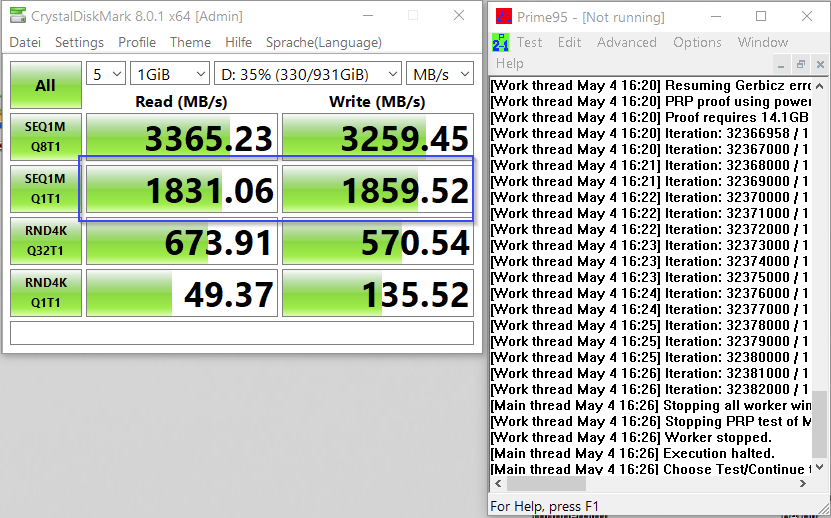This screenshot has width=831, height=518.
Task: Minimize the Prime95 inner child window
Action: click(x=781, y=65)
